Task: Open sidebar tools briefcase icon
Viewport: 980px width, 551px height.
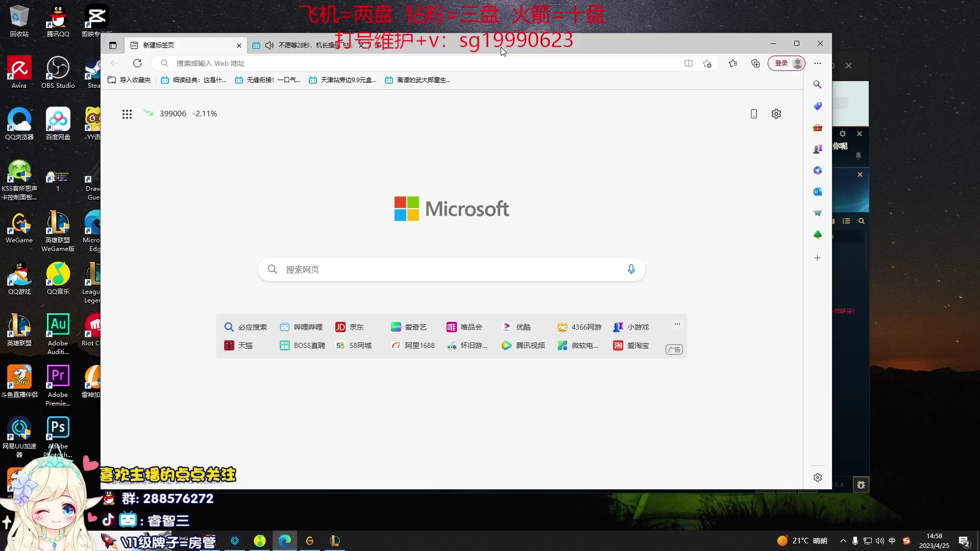Action: pos(817,128)
